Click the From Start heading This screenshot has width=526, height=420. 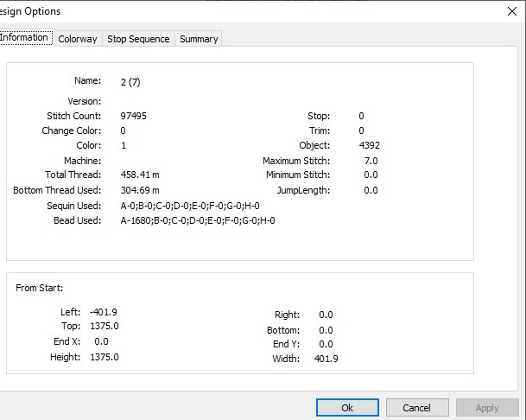(x=39, y=288)
